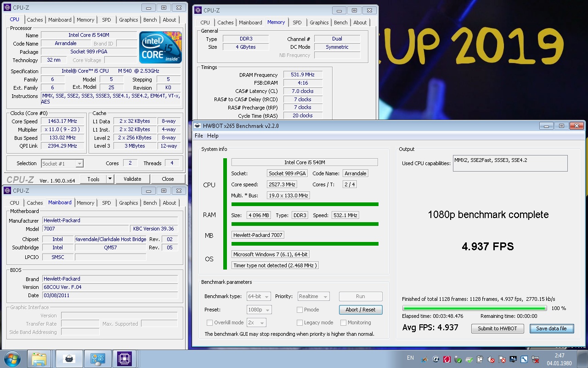Open the Help menu in HWBOT x265
588x368 pixels.
(x=213, y=136)
